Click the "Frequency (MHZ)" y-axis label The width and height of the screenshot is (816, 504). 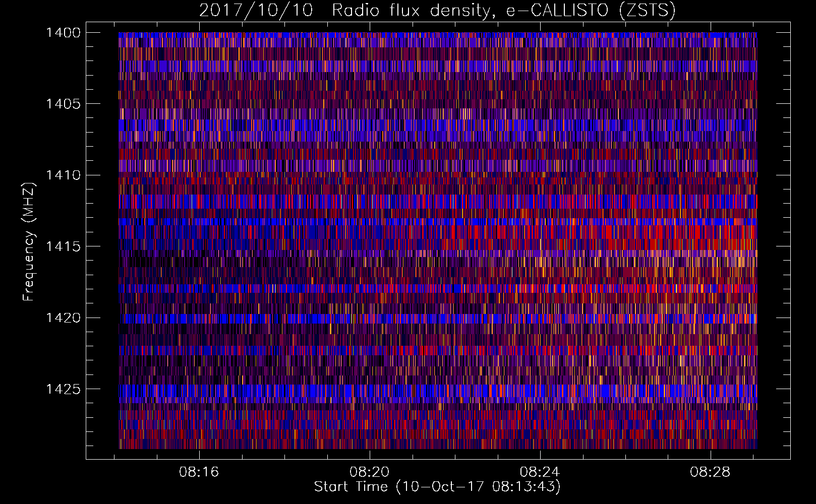(x=29, y=242)
